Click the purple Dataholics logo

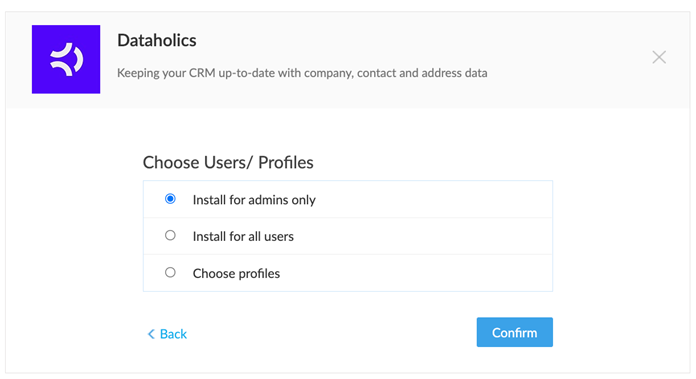(66, 59)
